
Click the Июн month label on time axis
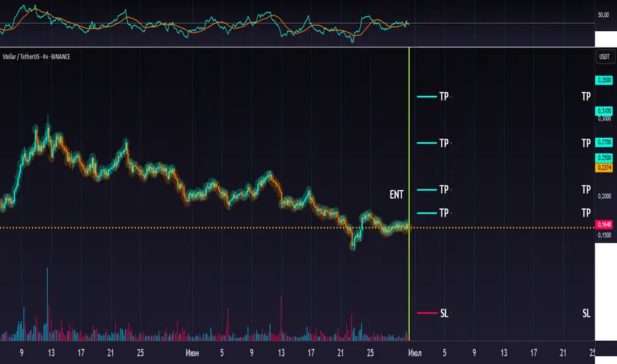(x=192, y=353)
